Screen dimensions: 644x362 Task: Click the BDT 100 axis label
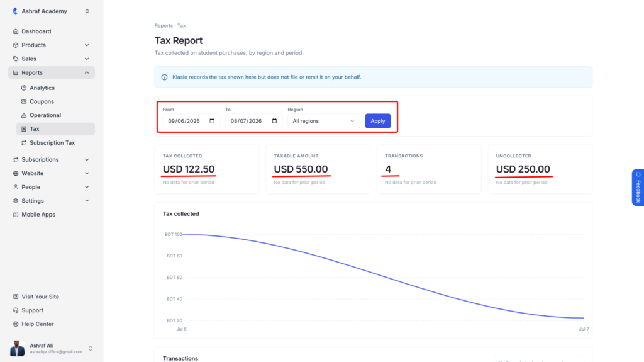coord(174,234)
